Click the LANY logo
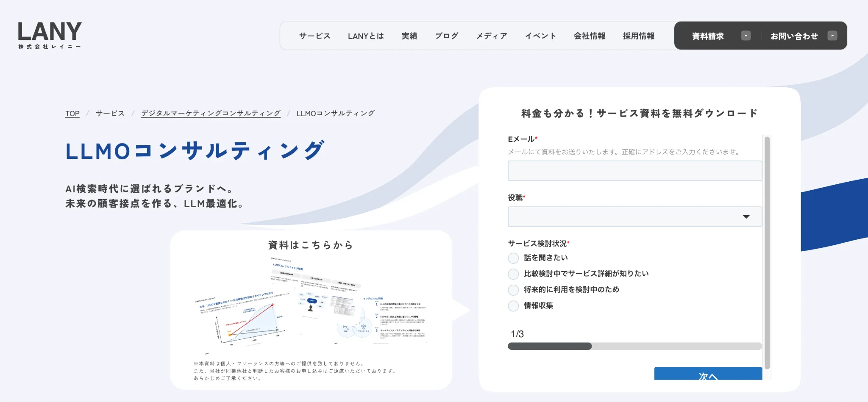The width and height of the screenshot is (868, 402). tap(50, 36)
